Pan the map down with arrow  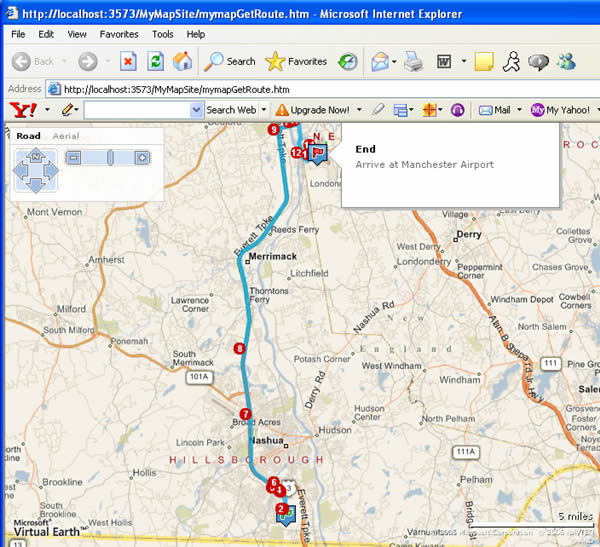pos(35,186)
